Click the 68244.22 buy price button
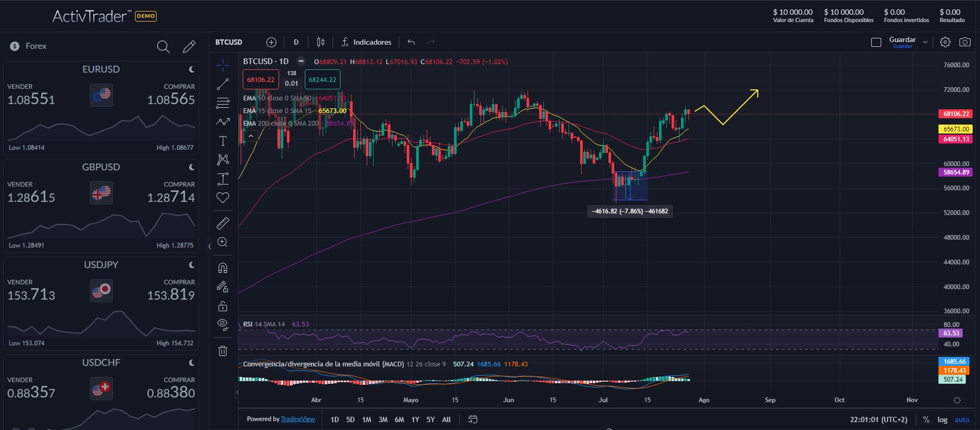The image size is (980, 430). point(323,80)
